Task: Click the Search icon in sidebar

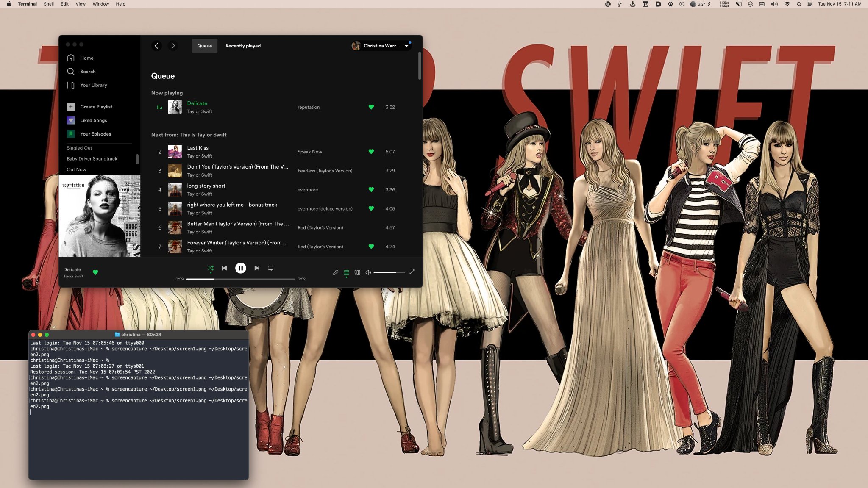Action: [x=71, y=72]
